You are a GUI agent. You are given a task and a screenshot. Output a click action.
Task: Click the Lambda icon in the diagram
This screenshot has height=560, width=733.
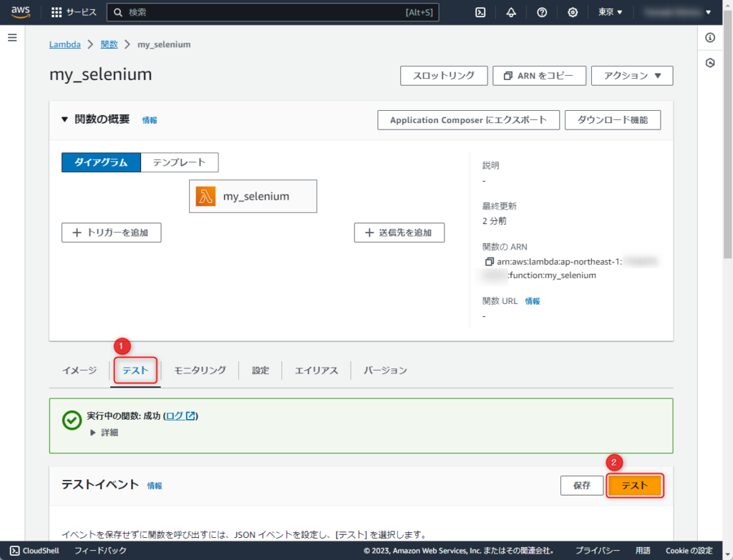[205, 196]
